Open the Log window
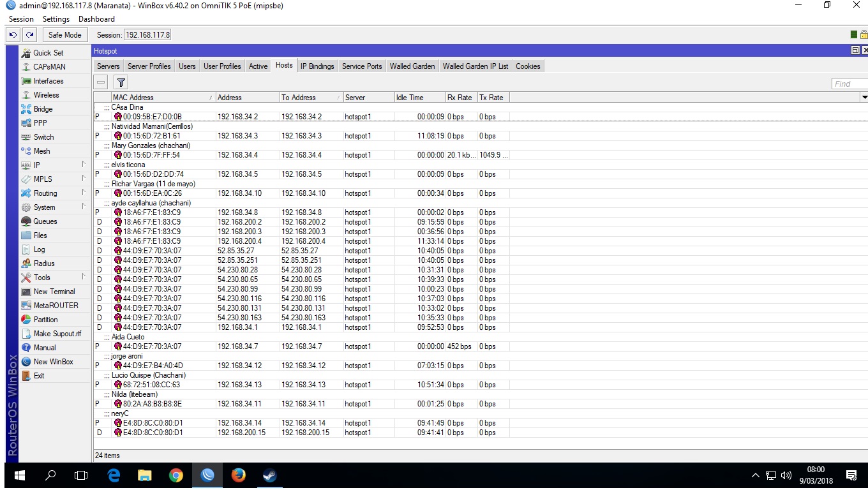The width and height of the screenshot is (868, 490). [39, 249]
